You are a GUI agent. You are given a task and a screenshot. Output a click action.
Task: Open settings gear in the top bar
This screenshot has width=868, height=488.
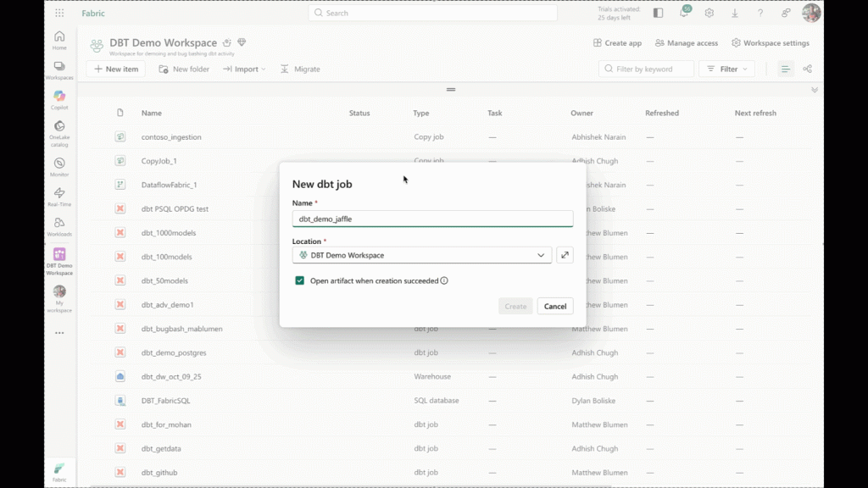(x=709, y=13)
